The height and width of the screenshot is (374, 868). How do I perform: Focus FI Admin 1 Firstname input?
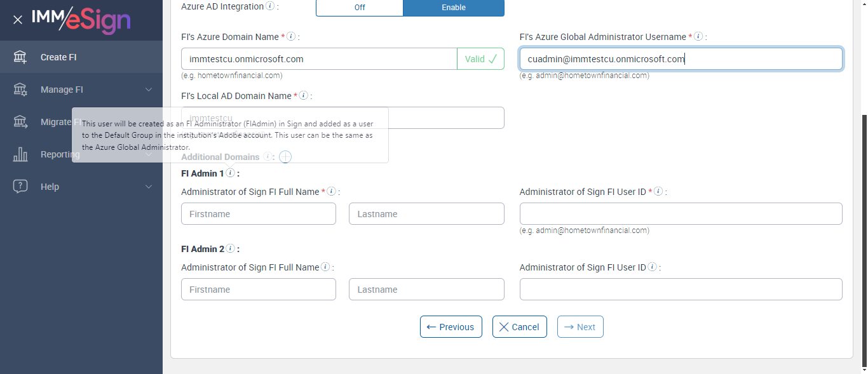[x=258, y=214]
